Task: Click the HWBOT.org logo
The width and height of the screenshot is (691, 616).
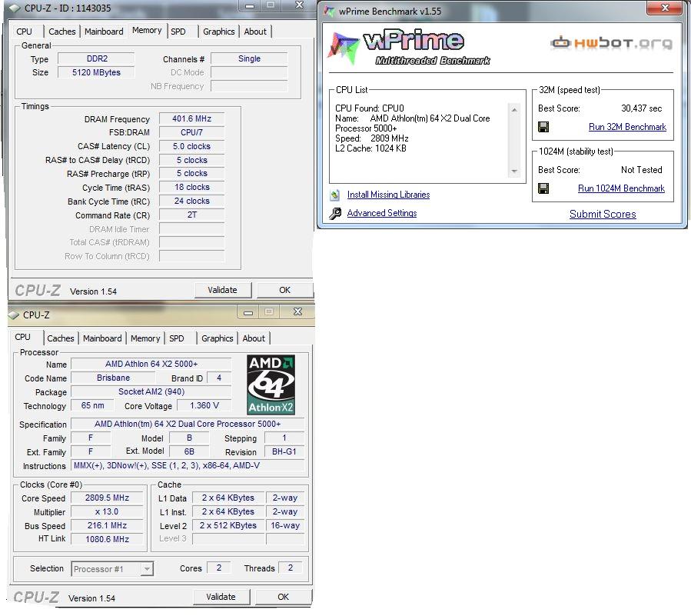Action: pyautogui.click(x=611, y=42)
